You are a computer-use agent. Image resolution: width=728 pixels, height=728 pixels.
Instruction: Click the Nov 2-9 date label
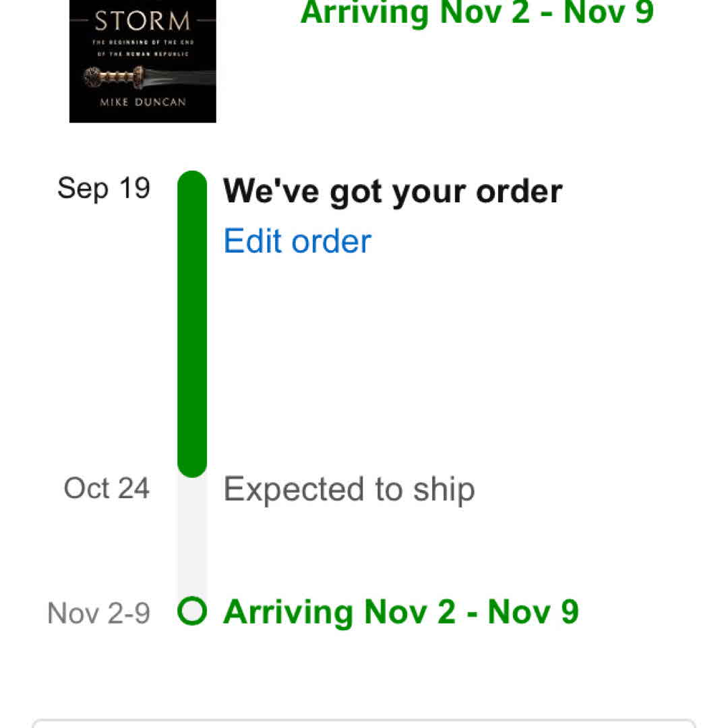pos(98,613)
